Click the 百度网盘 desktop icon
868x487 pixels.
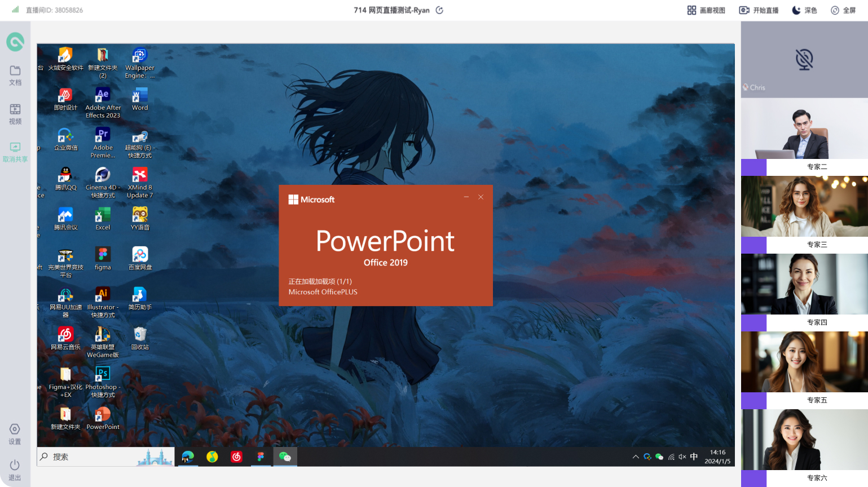coord(140,259)
